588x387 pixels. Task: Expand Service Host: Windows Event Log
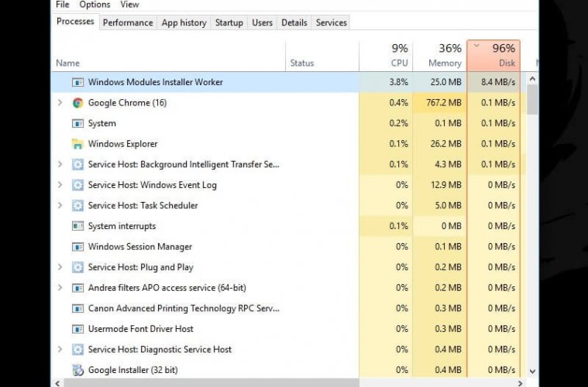60,185
